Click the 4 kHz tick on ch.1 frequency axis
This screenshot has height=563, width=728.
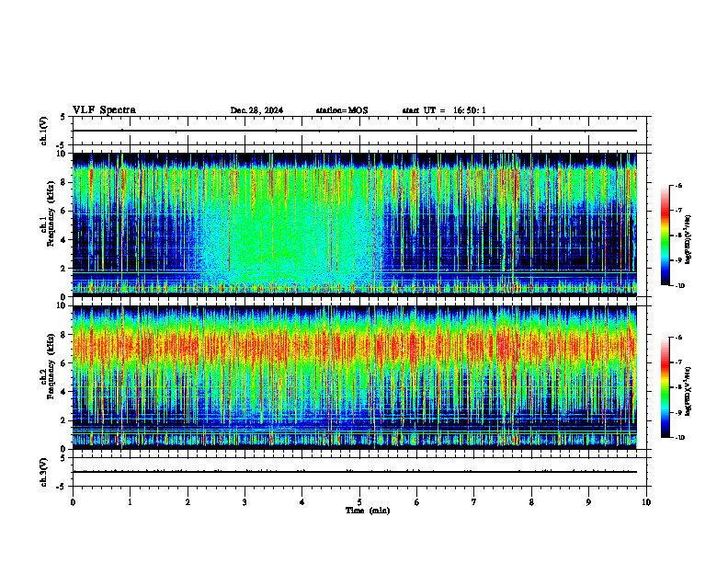pos(64,240)
